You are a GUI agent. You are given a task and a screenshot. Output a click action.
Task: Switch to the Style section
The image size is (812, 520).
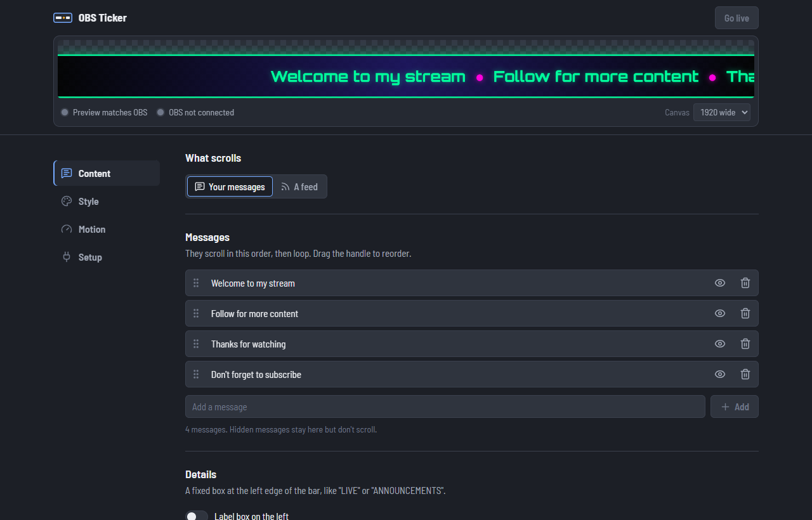pos(107,201)
